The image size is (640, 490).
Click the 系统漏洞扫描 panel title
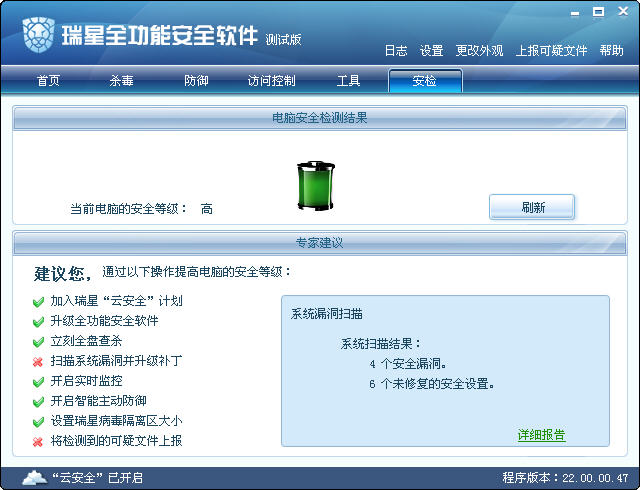tap(327, 314)
